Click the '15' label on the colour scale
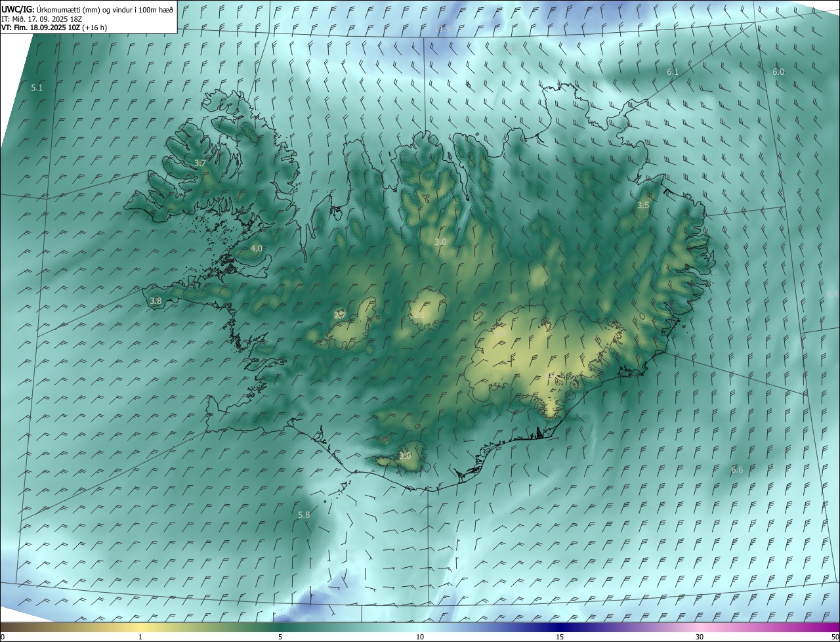Screen dimensions: 840x642 click(560, 637)
